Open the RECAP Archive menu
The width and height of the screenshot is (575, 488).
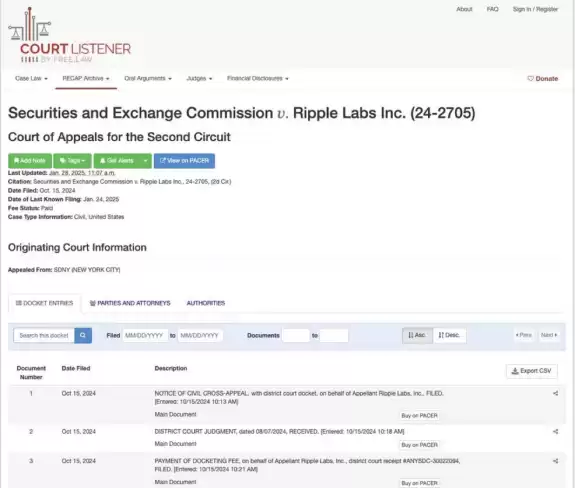(86, 78)
